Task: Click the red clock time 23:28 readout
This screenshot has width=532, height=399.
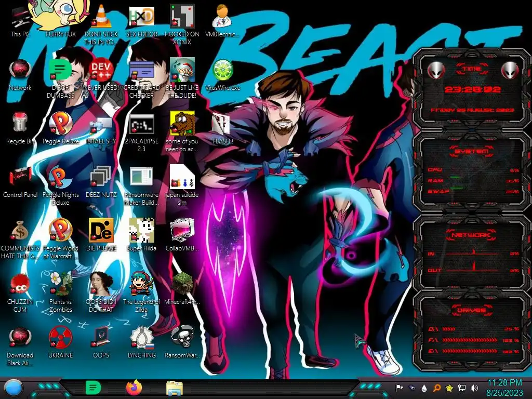Action: (x=472, y=89)
